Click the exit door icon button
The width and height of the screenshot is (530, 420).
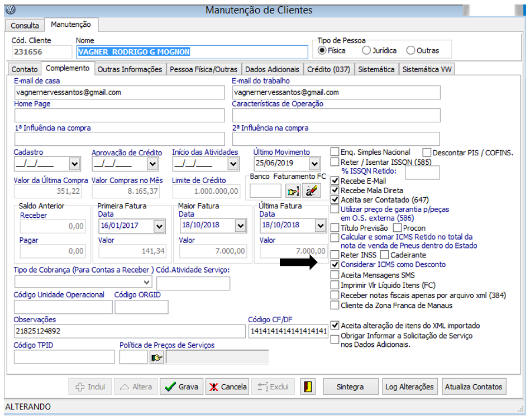pos(308,386)
